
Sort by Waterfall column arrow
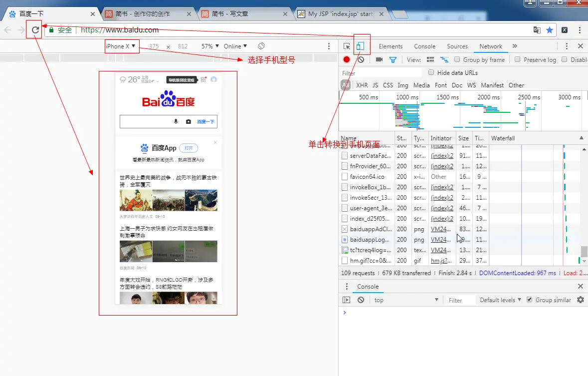coord(581,138)
